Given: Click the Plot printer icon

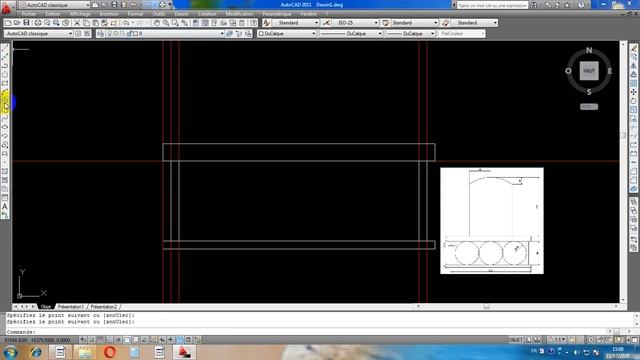Looking at the screenshot, I should [x=38, y=23].
